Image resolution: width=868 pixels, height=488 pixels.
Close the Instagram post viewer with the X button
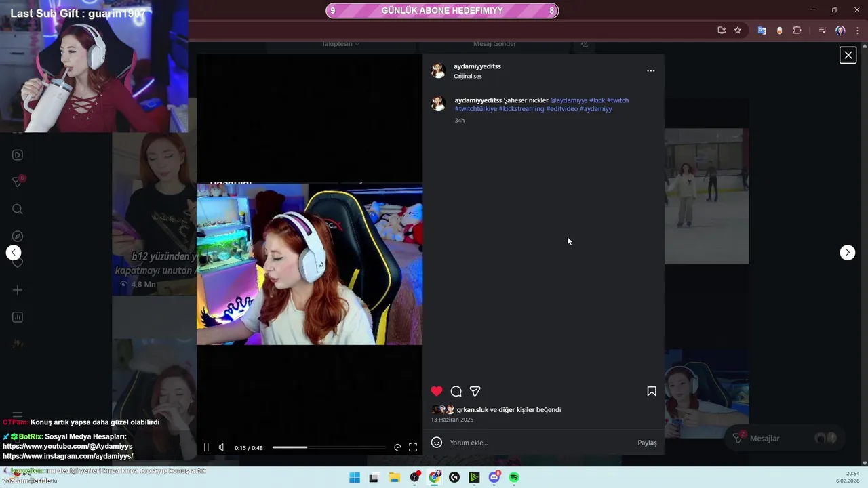click(x=848, y=56)
